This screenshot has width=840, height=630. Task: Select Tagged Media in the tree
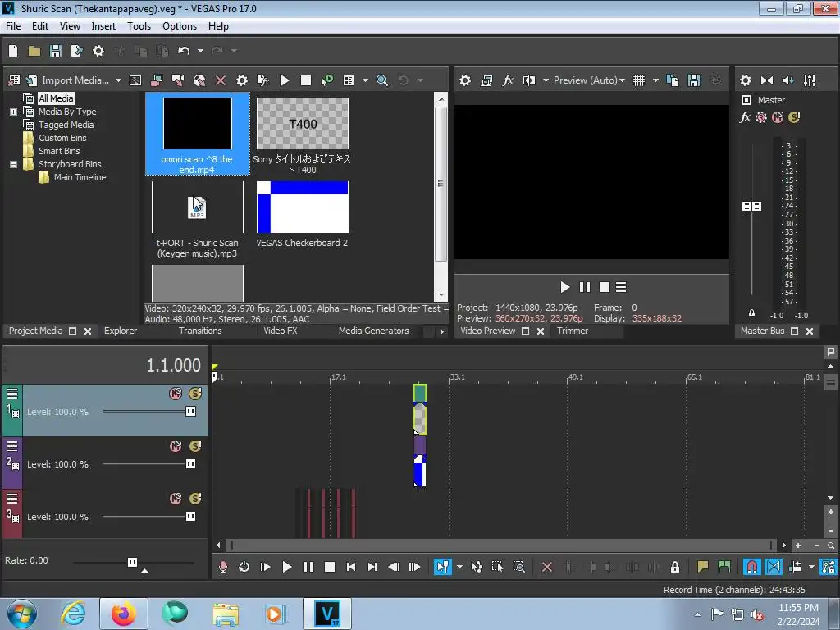(x=66, y=125)
